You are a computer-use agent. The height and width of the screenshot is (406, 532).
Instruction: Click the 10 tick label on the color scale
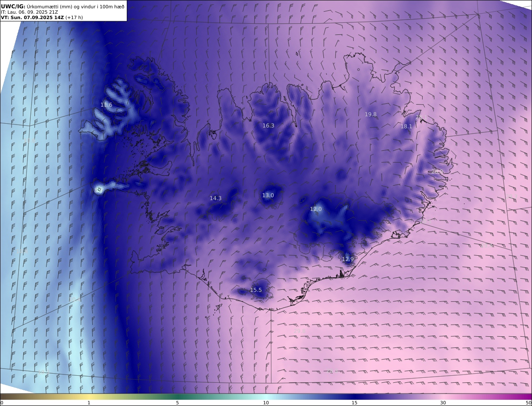point(266,403)
